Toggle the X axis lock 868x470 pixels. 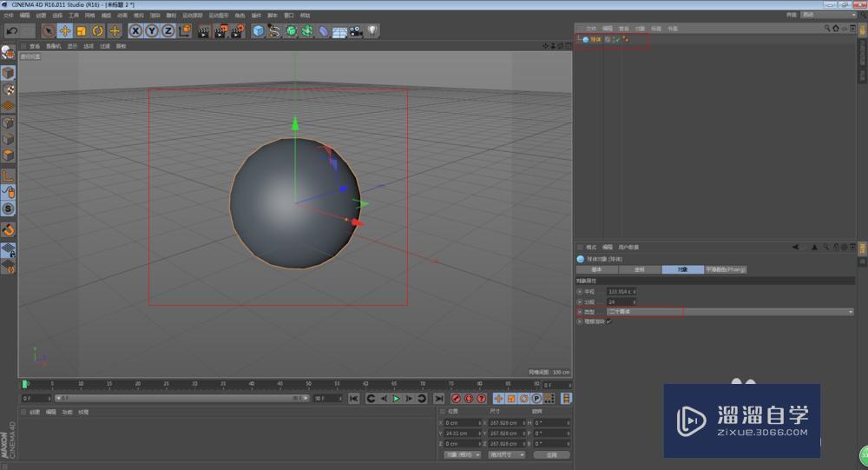[135, 31]
